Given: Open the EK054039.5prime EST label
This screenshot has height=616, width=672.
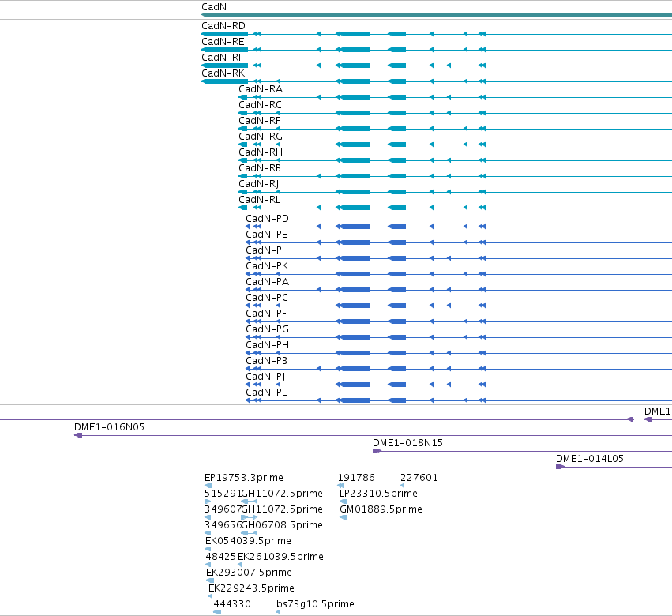Looking at the screenshot, I should click(x=249, y=541).
